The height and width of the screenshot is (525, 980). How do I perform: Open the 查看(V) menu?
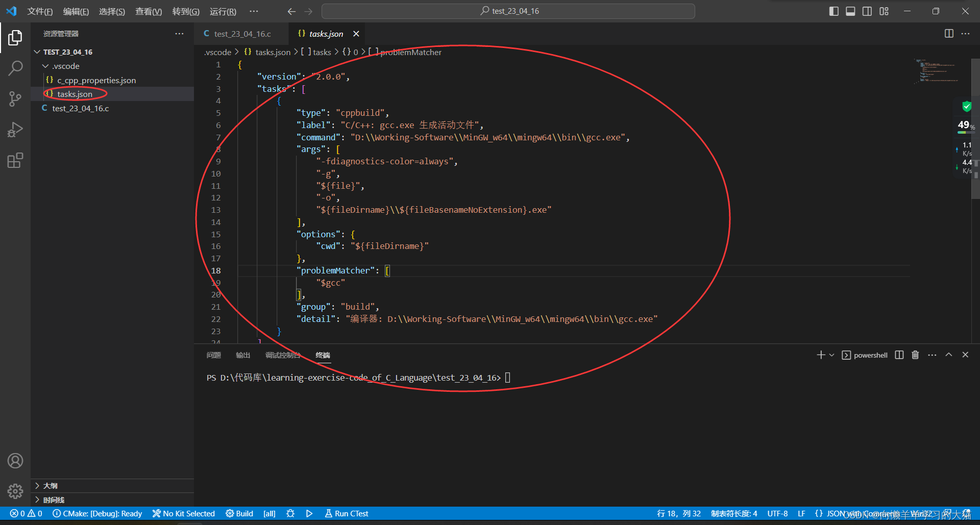point(149,11)
